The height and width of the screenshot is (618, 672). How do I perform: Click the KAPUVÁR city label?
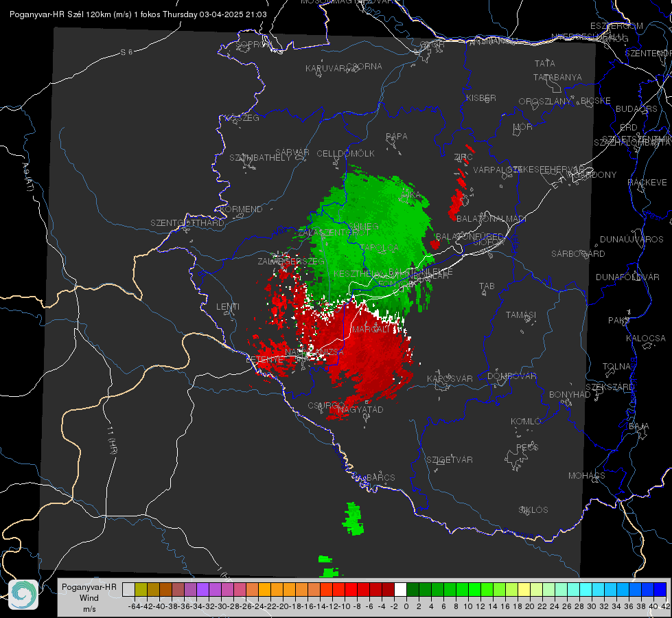tap(326, 69)
